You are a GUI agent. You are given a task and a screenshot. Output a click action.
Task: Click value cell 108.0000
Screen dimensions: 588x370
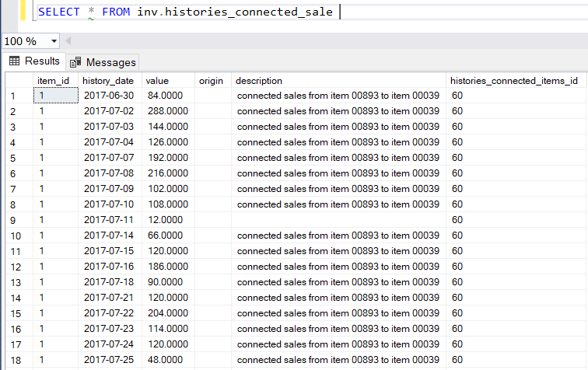tap(168, 204)
